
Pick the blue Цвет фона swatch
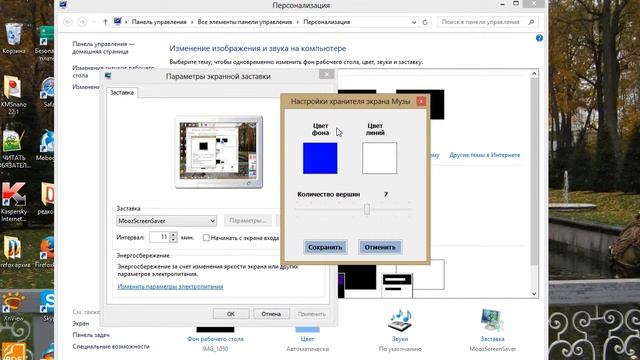coord(320,158)
